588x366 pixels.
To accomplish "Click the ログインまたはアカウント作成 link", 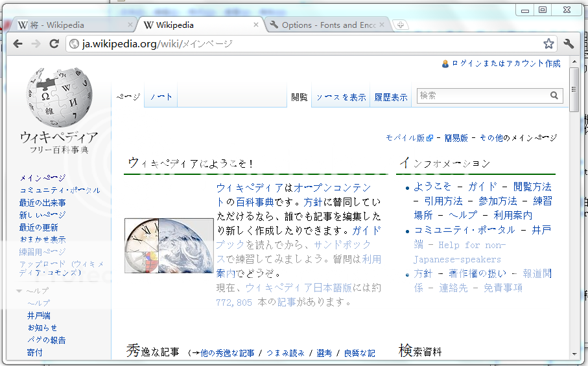I will [x=506, y=63].
